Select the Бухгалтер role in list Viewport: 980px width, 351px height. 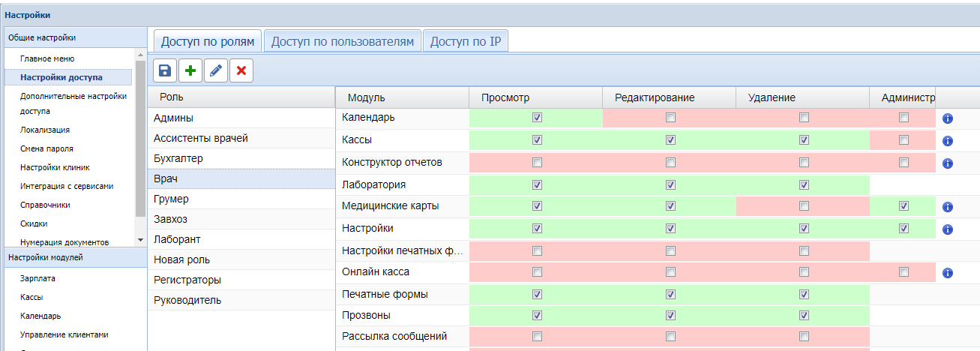178,159
